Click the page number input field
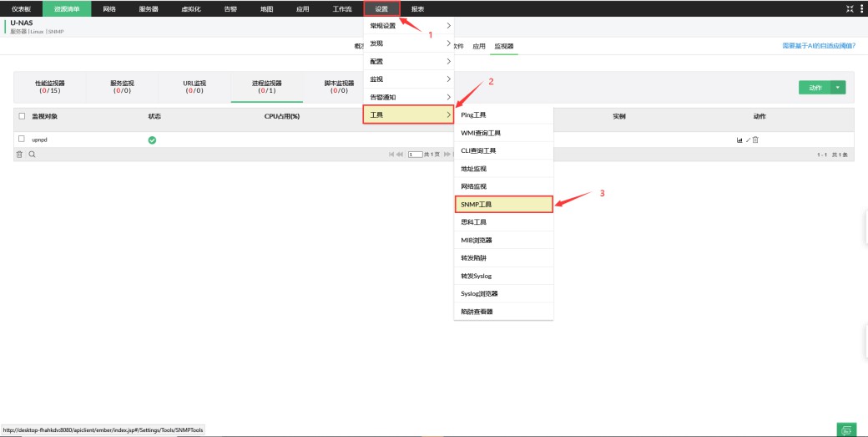 [x=416, y=155]
